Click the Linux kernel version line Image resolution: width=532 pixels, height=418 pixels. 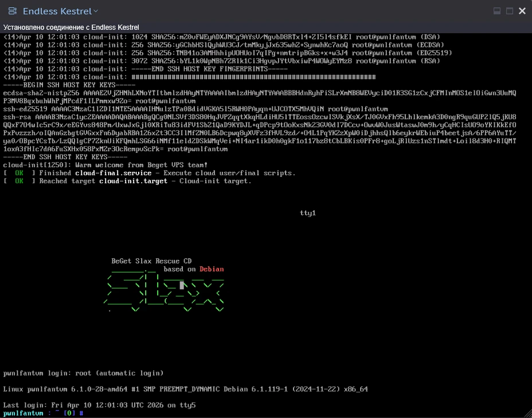(x=186, y=389)
